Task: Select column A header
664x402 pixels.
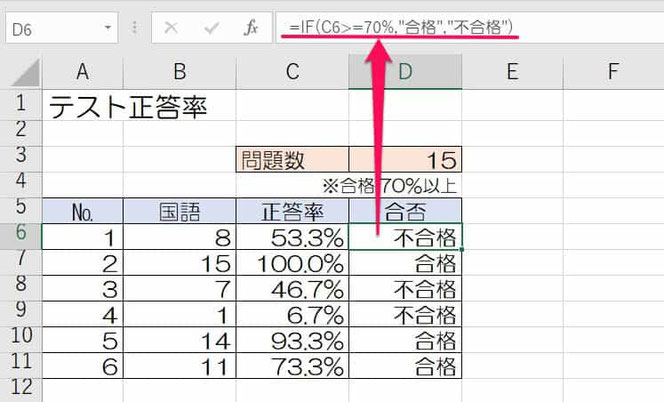Action: 83,72
